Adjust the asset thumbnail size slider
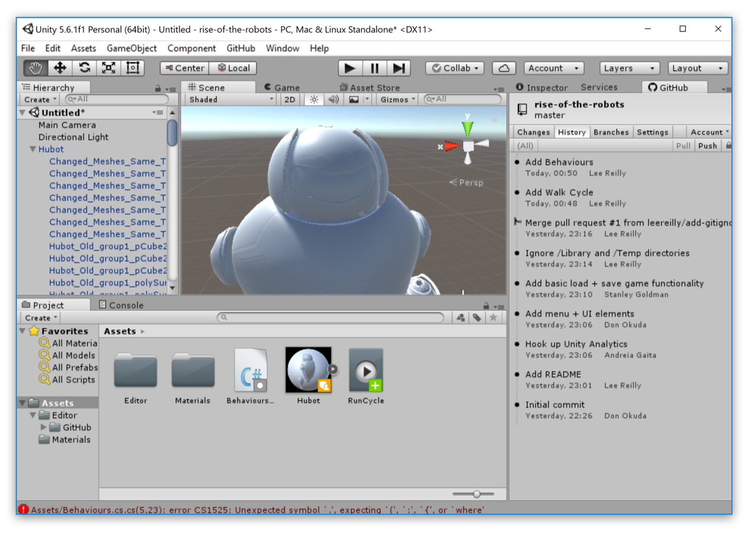The image size is (756, 534). [475, 494]
